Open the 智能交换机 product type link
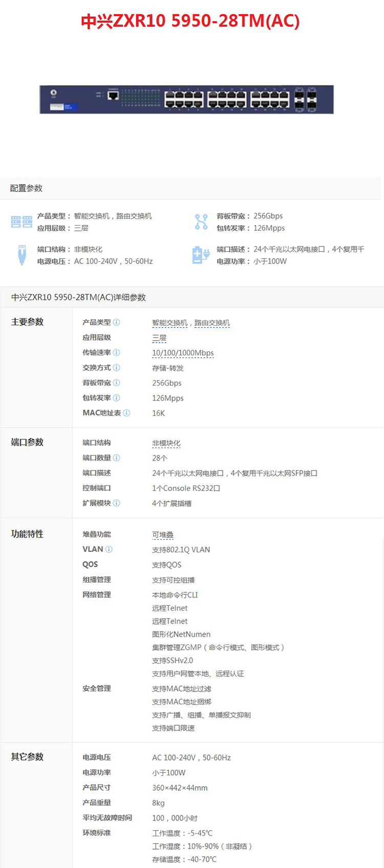 (169, 323)
